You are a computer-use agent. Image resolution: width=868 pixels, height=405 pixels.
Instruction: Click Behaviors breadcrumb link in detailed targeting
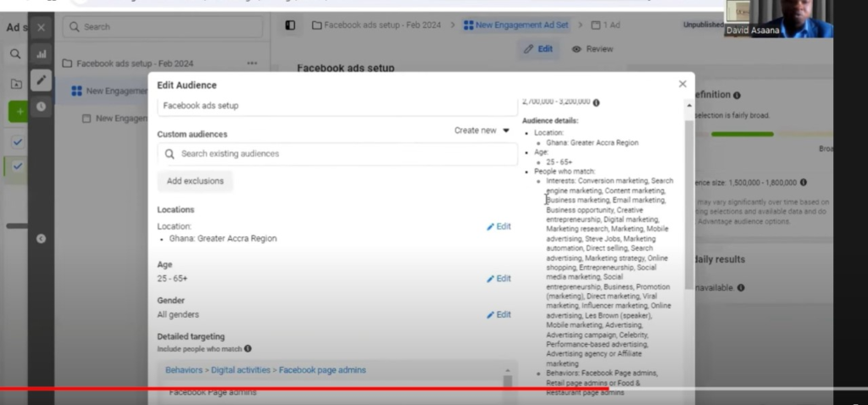[x=184, y=370]
